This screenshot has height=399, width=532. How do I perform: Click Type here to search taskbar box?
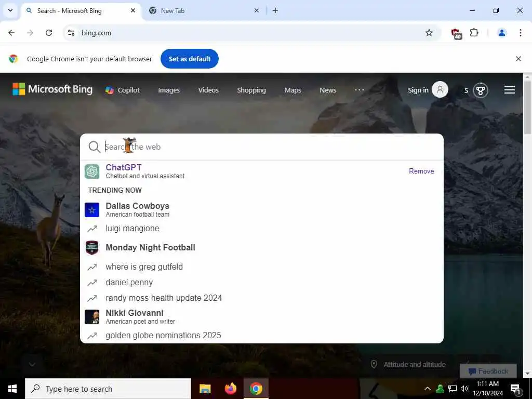coord(108,389)
